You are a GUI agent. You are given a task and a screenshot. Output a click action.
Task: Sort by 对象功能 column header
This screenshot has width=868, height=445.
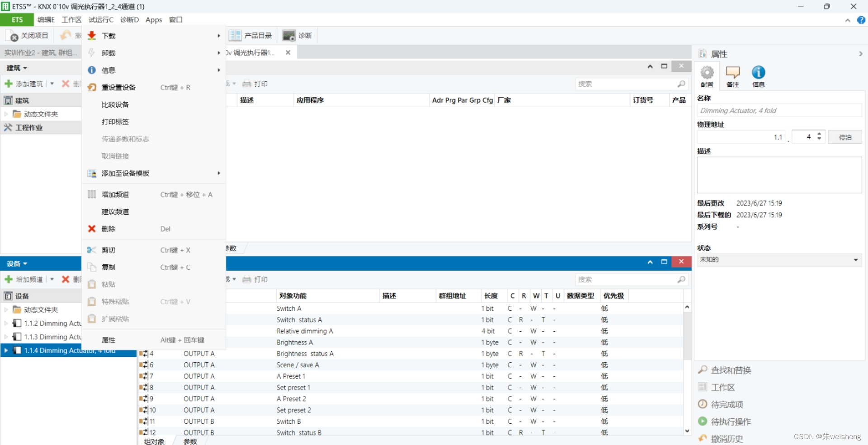327,295
